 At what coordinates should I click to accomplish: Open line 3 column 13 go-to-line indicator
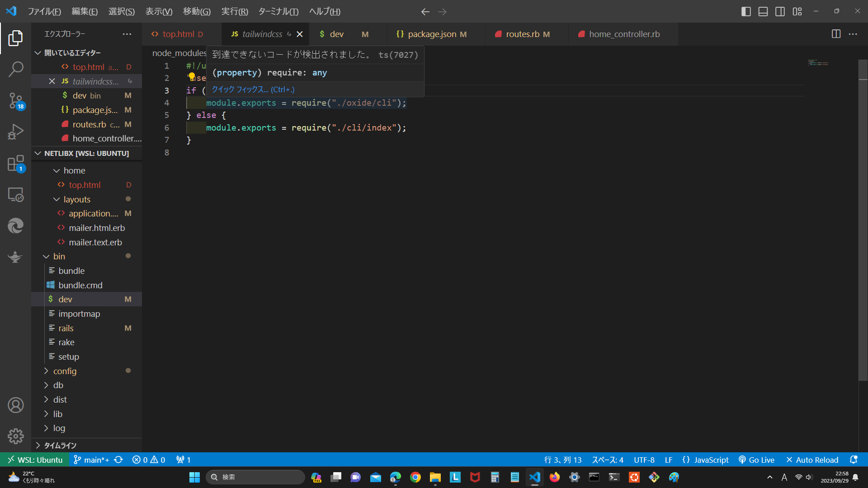click(562, 460)
